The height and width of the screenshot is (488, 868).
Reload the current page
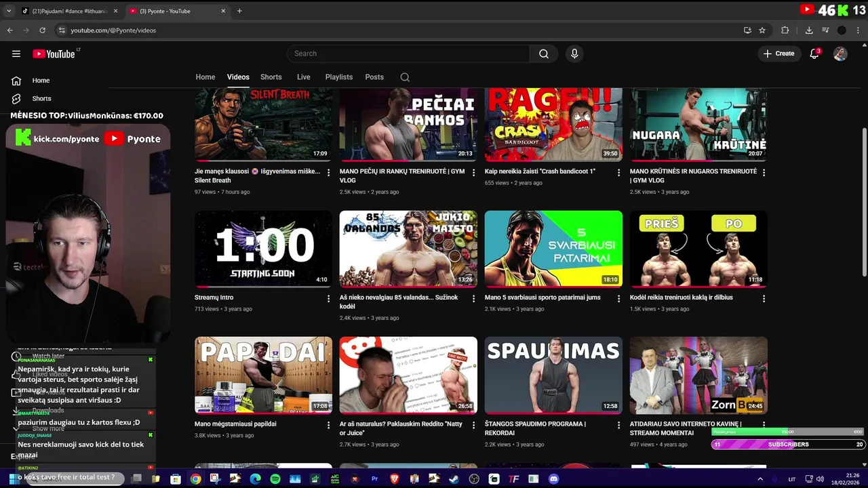point(42,30)
